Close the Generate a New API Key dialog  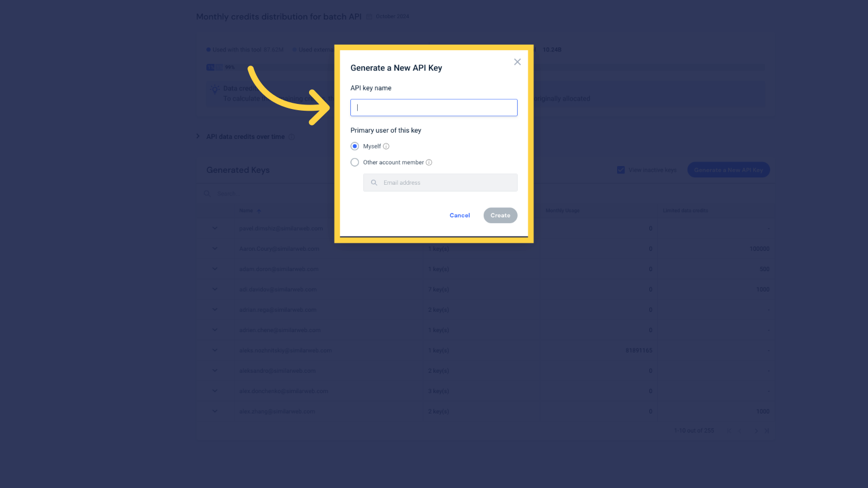tap(517, 62)
